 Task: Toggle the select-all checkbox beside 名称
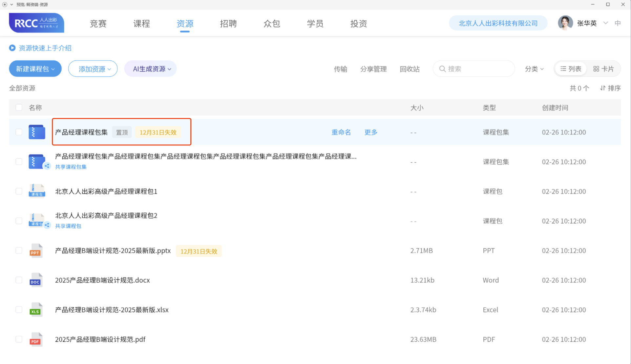click(x=19, y=108)
